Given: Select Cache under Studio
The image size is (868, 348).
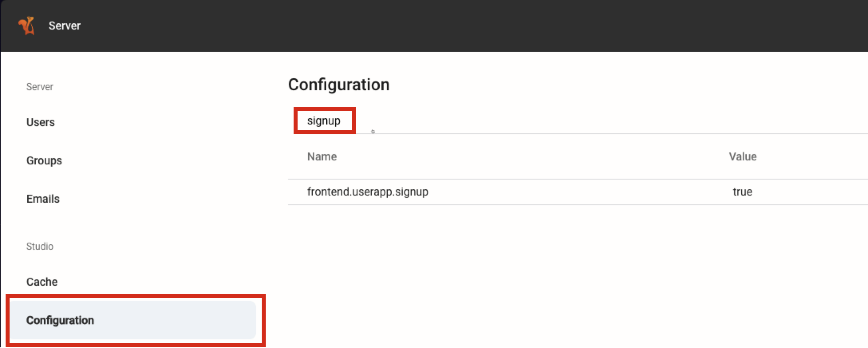Looking at the screenshot, I should click(x=42, y=282).
